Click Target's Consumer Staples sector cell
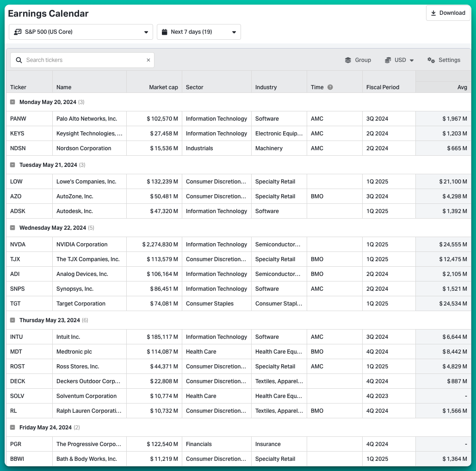This screenshot has height=471, width=476. pos(217,304)
